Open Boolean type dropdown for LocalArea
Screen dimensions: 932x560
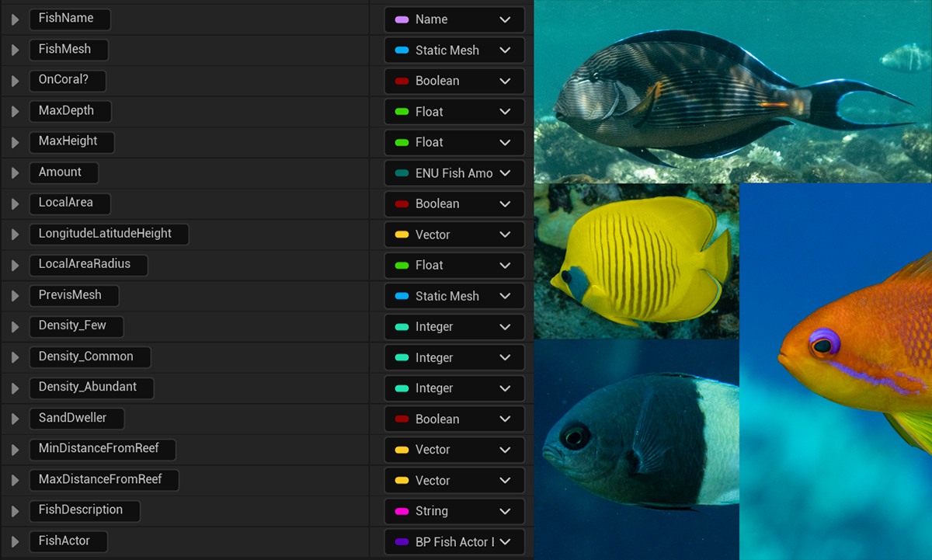[454, 203]
